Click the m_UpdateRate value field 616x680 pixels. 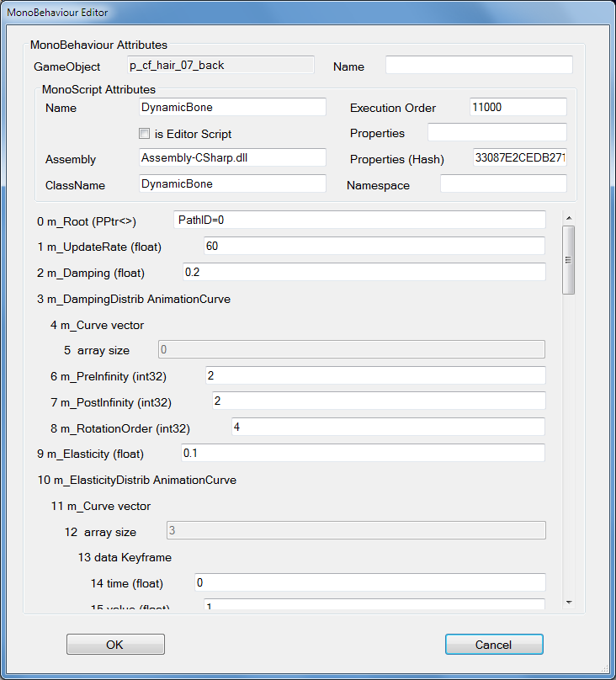[374, 246]
